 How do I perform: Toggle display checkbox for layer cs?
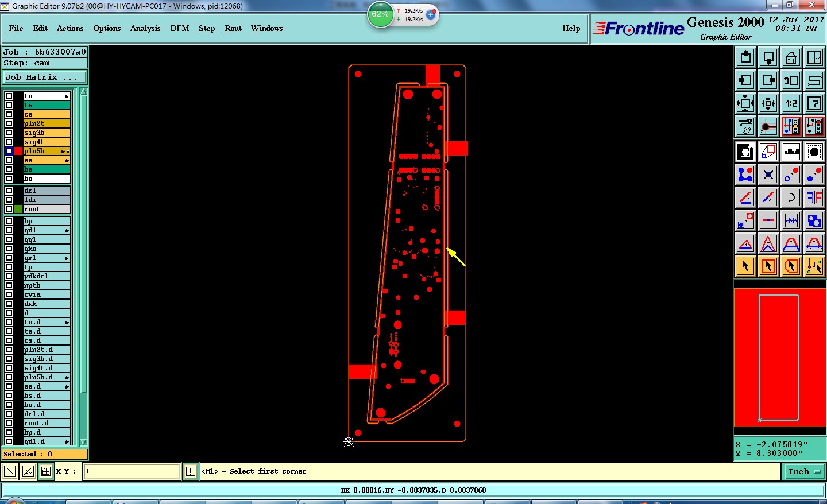[9, 114]
